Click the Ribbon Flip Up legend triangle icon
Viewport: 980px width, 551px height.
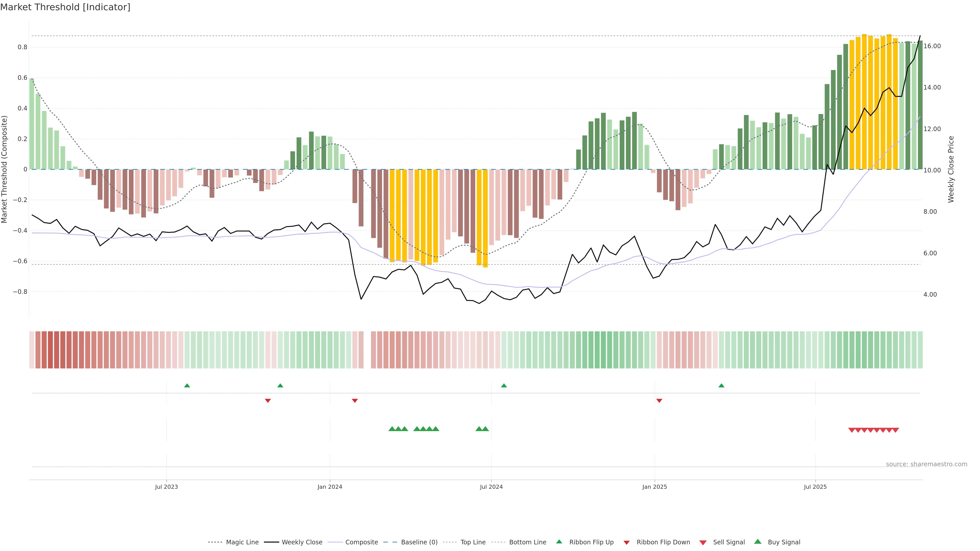pos(559,542)
